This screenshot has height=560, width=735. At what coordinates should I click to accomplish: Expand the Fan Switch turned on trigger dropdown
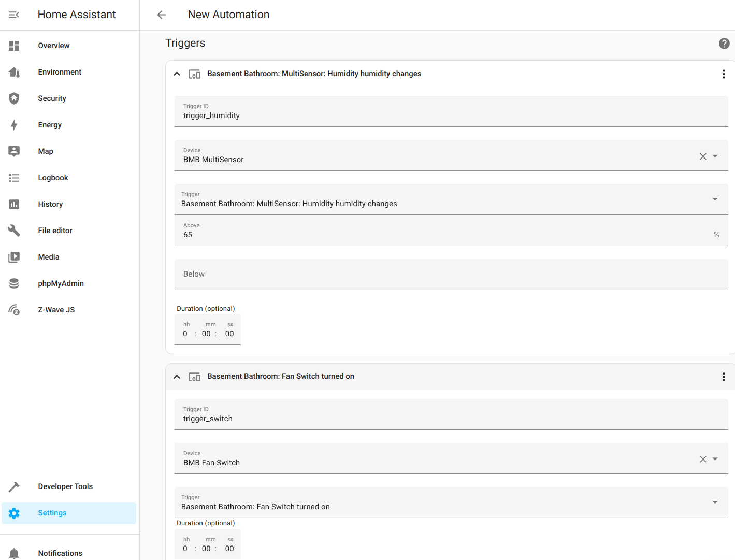[x=715, y=502]
